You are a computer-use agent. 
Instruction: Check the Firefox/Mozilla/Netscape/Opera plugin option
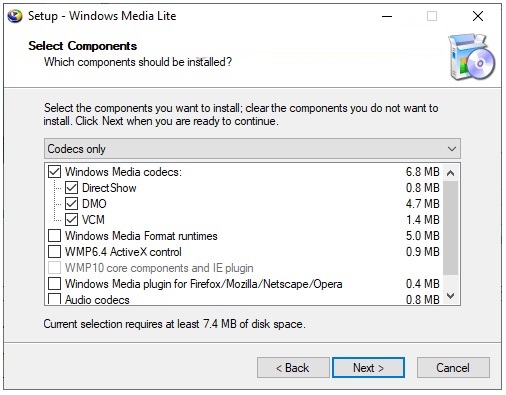[x=54, y=284]
